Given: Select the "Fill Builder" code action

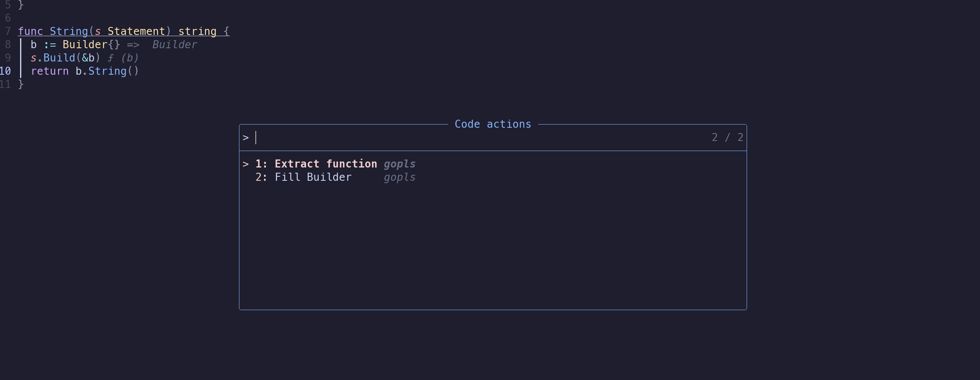Looking at the screenshot, I should 313,177.
